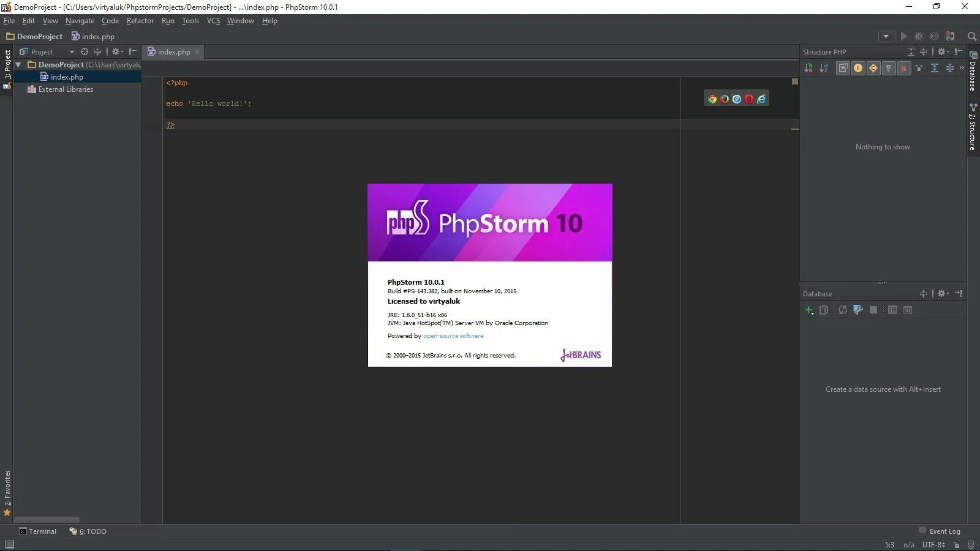The image size is (980, 551).
Task: Collapse all in Structure panel header
Action: 924,52
